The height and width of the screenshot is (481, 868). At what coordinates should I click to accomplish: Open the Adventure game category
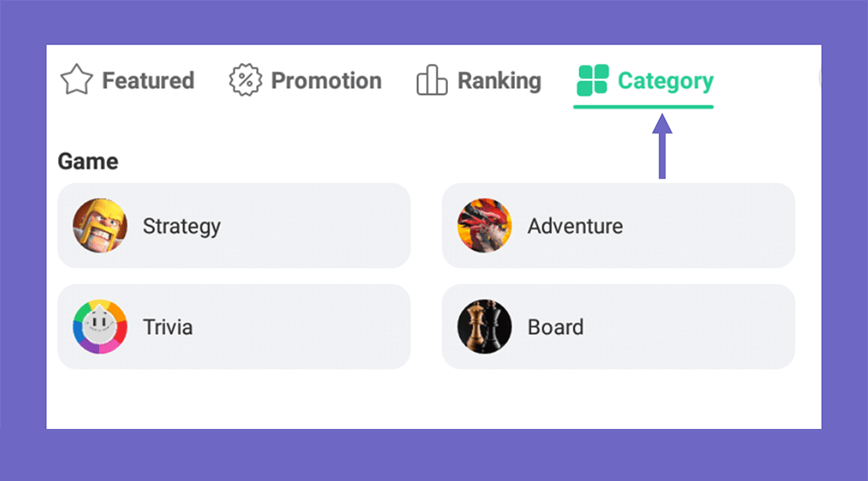pos(618,226)
